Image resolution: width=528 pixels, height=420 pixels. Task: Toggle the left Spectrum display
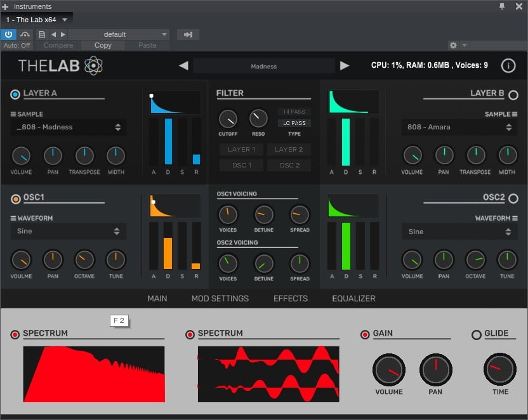coord(15,334)
